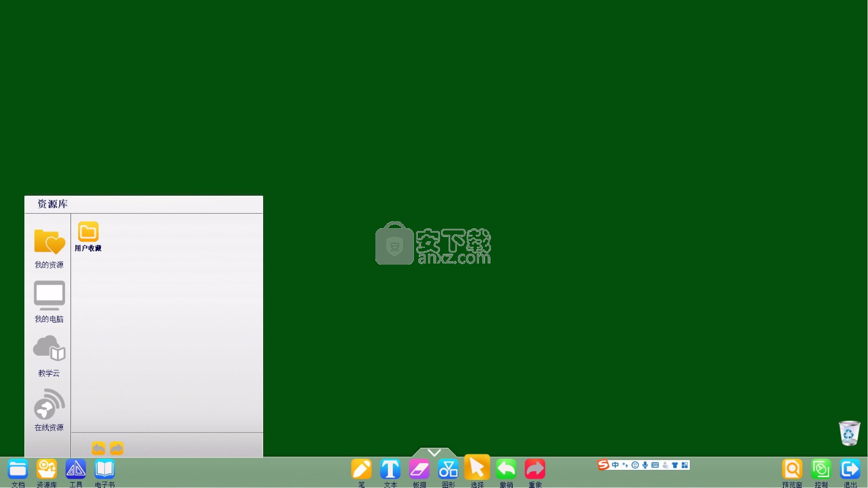Select the 板擦 (Eraser) tool
Screen dimensions: 868x488
(419, 470)
